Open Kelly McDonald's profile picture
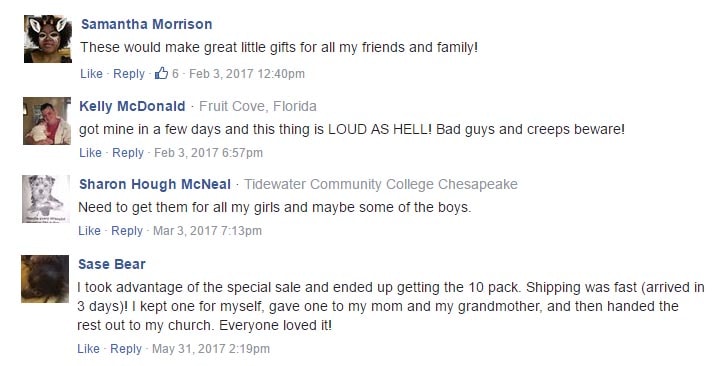 click(x=47, y=121)
